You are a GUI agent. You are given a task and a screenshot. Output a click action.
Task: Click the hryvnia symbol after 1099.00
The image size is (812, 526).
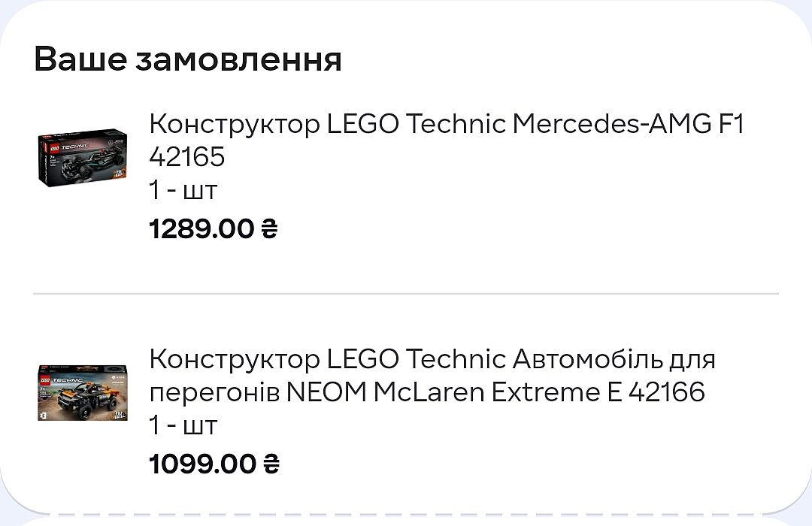[x=271, y=464]
